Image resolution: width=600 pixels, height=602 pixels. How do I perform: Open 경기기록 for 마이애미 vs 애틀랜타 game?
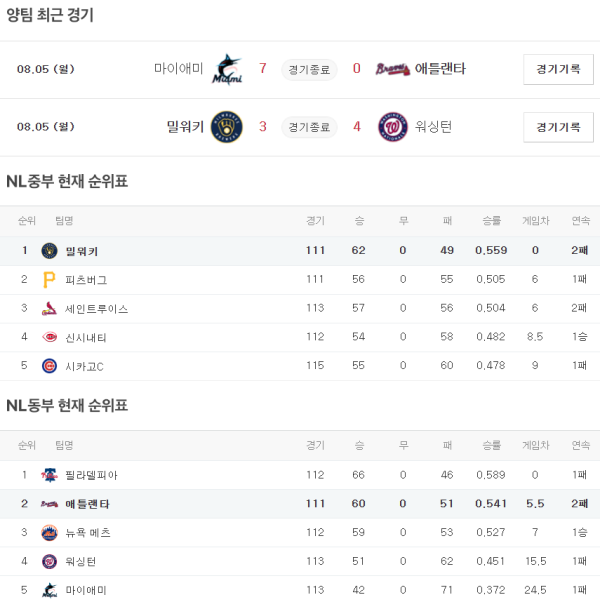[x=558, y=70]
